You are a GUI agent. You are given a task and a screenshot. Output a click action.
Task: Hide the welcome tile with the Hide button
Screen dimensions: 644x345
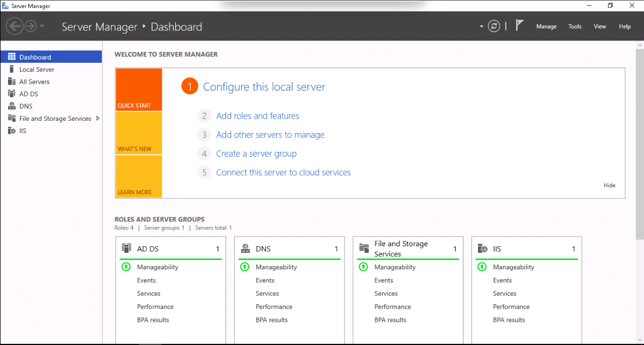tap(610, 185)
